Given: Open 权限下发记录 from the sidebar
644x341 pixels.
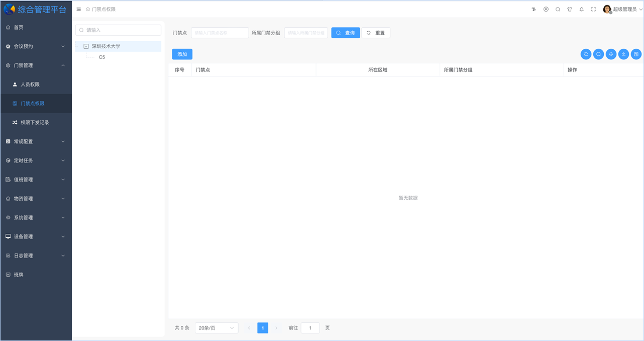Looking at the screenshot, I should click(34, 122).
